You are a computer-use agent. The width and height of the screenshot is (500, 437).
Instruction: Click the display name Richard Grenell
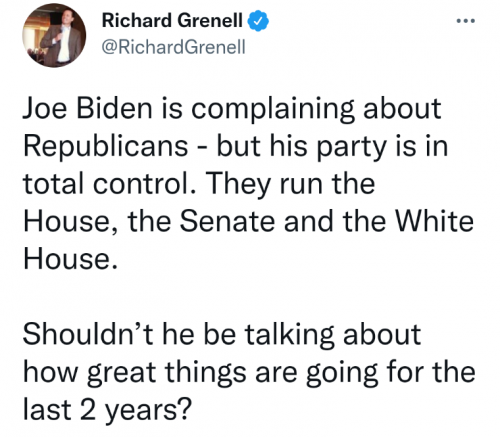pyautogui.click(x=172, y=21)
